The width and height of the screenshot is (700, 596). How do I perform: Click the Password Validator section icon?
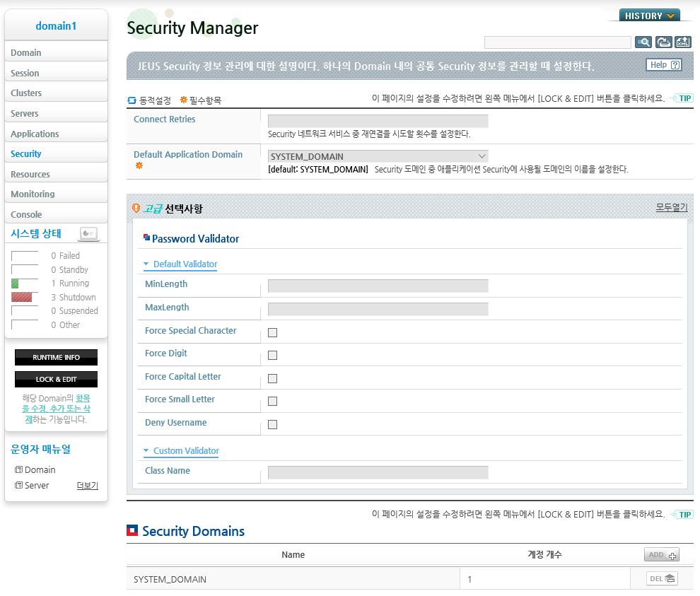tap(146, 238)
